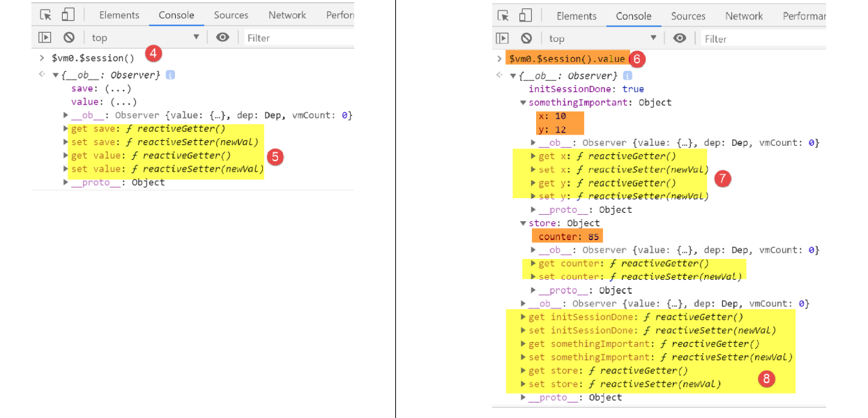Click info icon beside left Observer object
This screenshot has width=868, height=418.
tap(170, 75)
